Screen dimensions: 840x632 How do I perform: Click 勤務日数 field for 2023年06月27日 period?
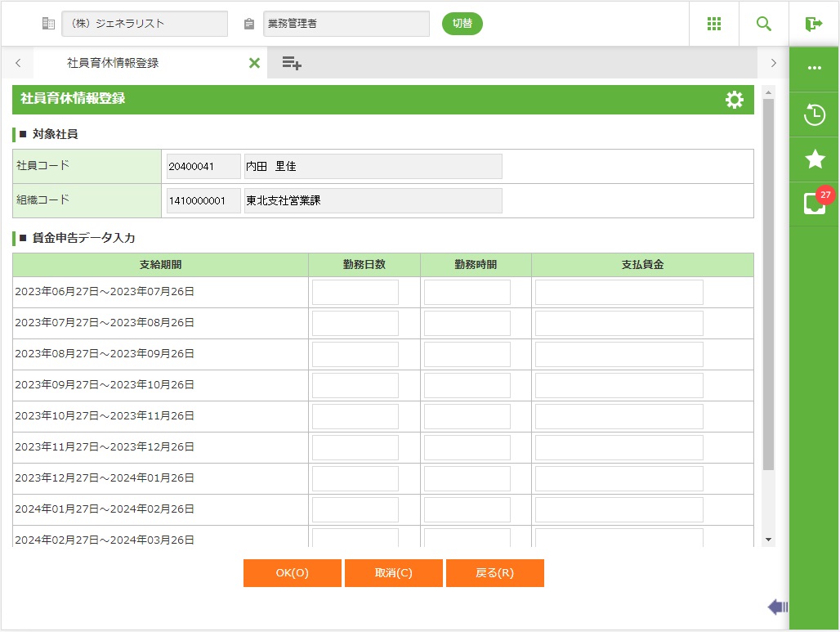point(355,292)
